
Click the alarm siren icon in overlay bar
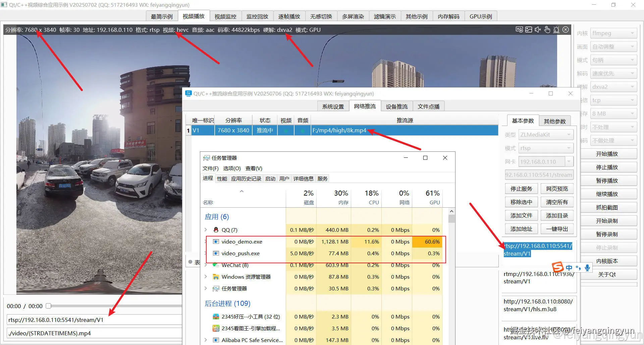pyautogui.click(x=556, y=29)
